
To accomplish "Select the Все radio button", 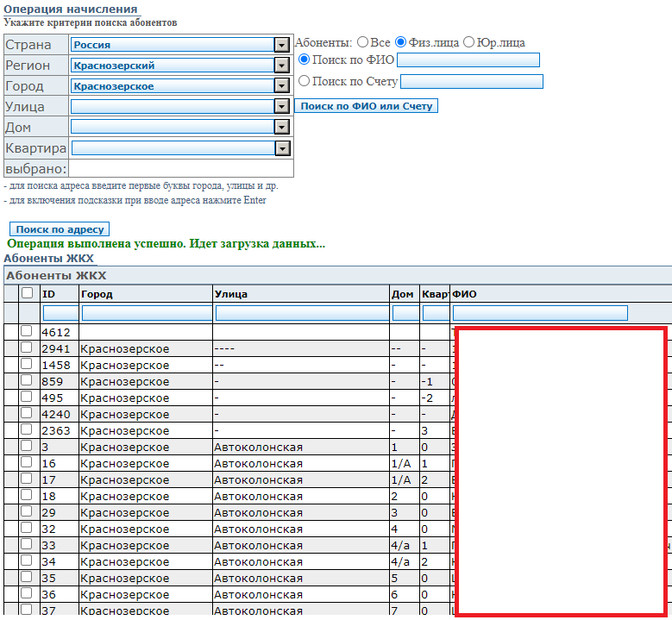I will pos(362,42).
